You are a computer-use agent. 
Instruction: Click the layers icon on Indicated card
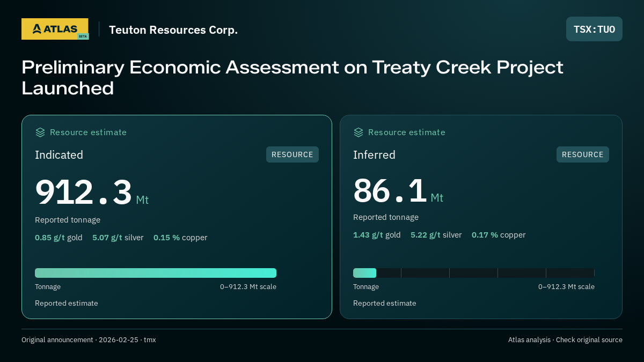(x=40, y=132)
